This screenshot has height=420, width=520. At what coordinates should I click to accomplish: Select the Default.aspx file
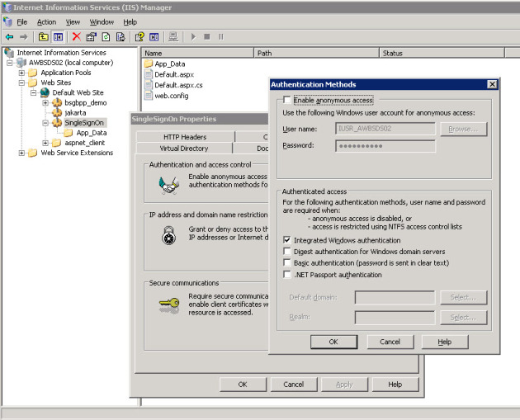pyautogui.click(x=169, y=74)
